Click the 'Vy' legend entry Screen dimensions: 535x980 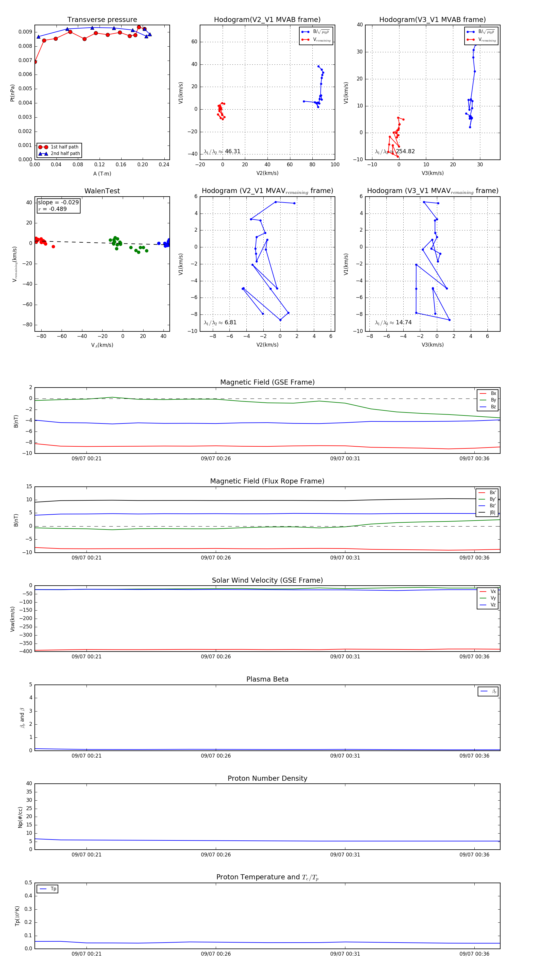coord(488,598)
